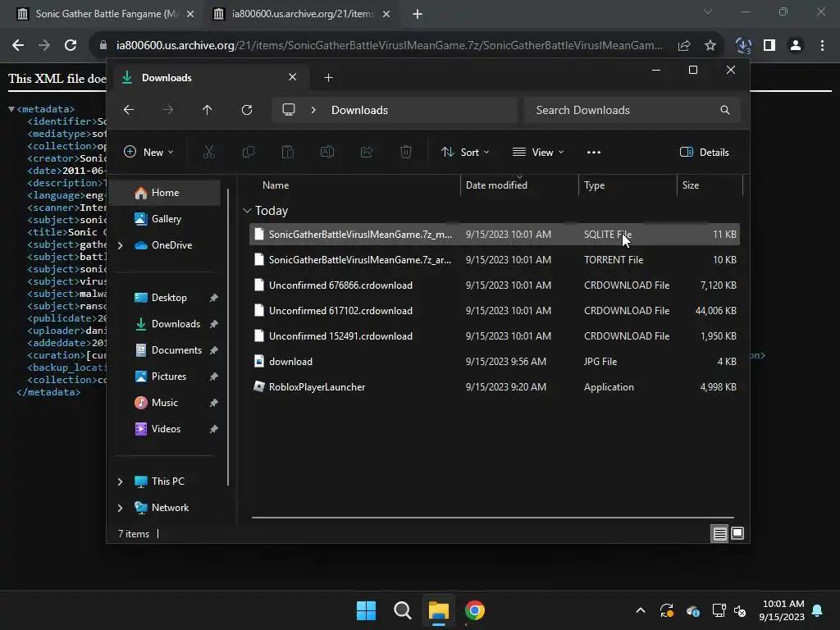Expand This PC tree node
840x630 pixels.
[120, 482]
